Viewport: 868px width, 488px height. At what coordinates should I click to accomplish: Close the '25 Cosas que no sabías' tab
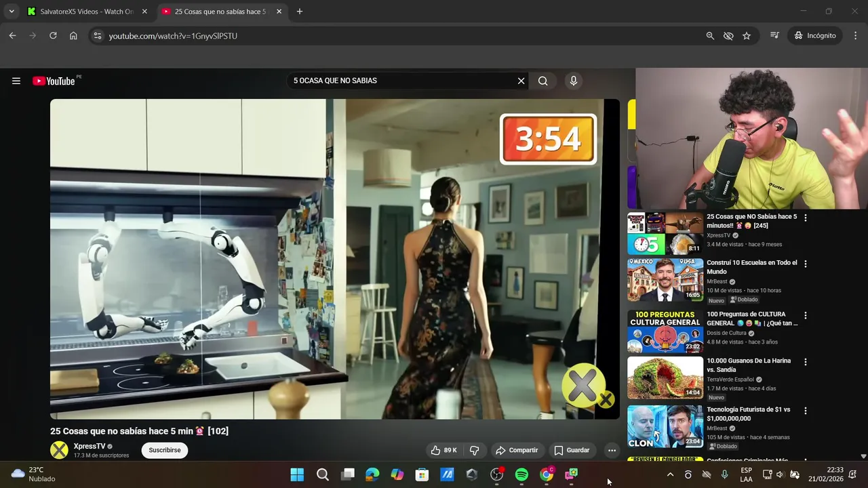279,12
